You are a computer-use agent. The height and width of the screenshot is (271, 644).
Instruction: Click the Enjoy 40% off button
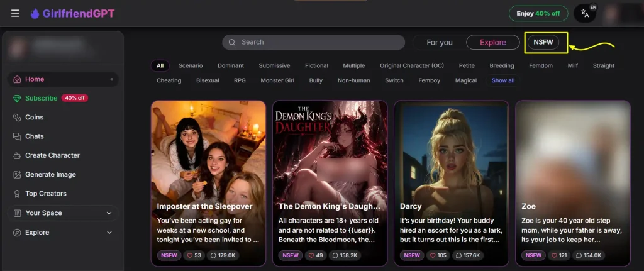point(538,14)
